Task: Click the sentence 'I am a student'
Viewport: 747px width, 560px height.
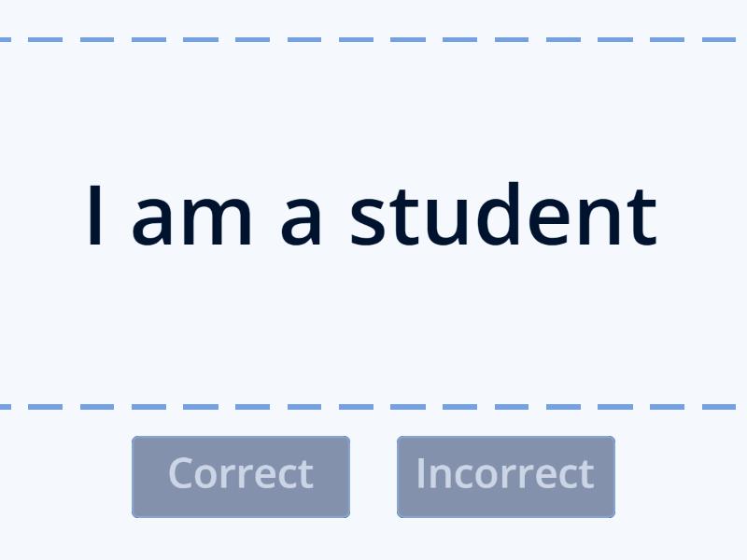Action: tap(373, 217)
